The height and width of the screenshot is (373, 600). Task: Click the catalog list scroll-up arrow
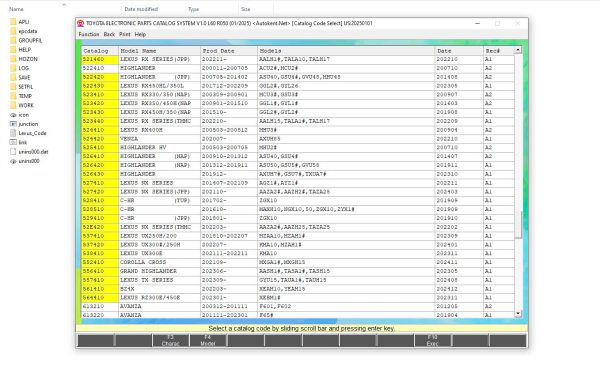(x=518, y=50)
